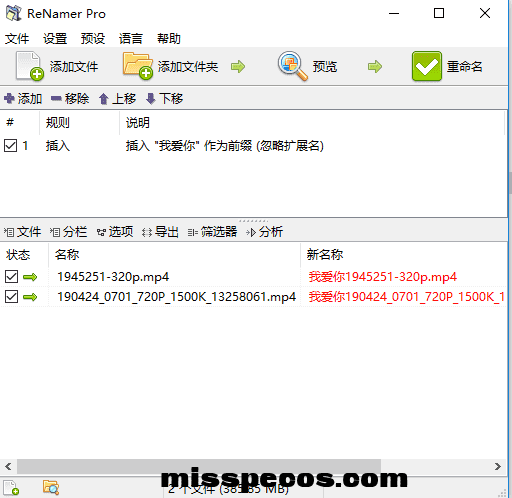Uncheck rule 1 插入 checkbox
This screenshot has width=512, height=498.
tap(10, 146)
